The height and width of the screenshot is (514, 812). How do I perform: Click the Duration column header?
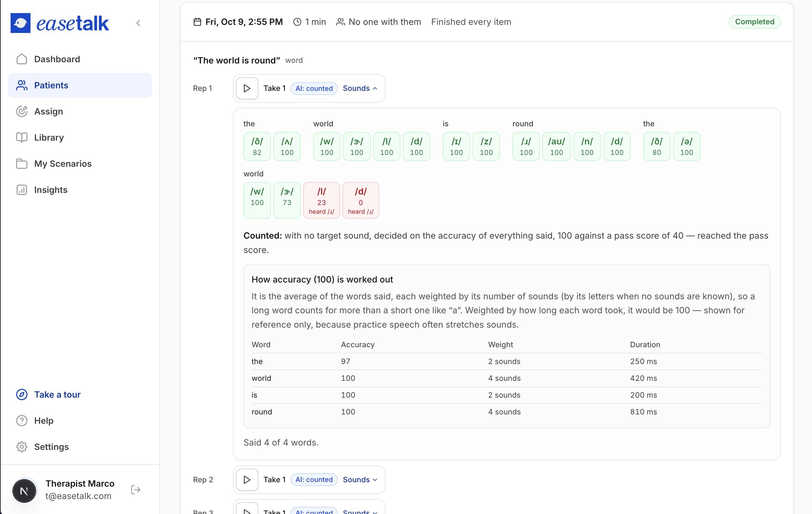point(645,344)
